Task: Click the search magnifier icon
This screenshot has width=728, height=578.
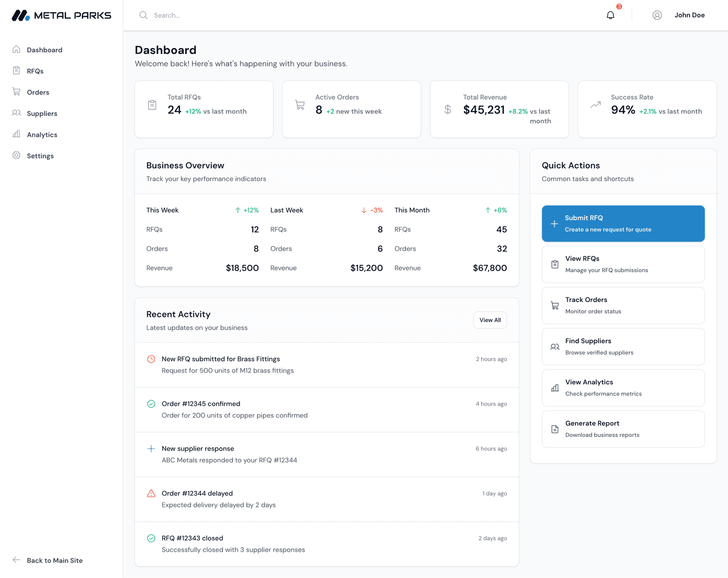Action: point(143,15)
